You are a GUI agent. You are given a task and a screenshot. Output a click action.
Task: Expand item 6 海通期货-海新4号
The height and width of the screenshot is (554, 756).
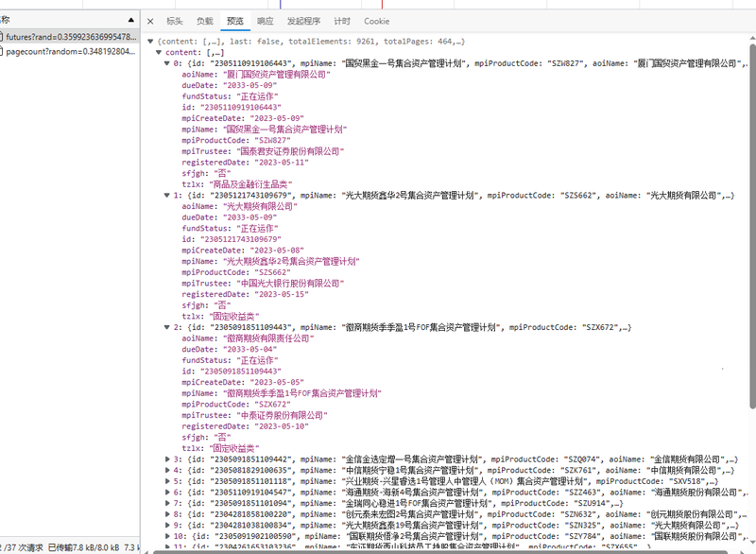click(x=167, y=493)
